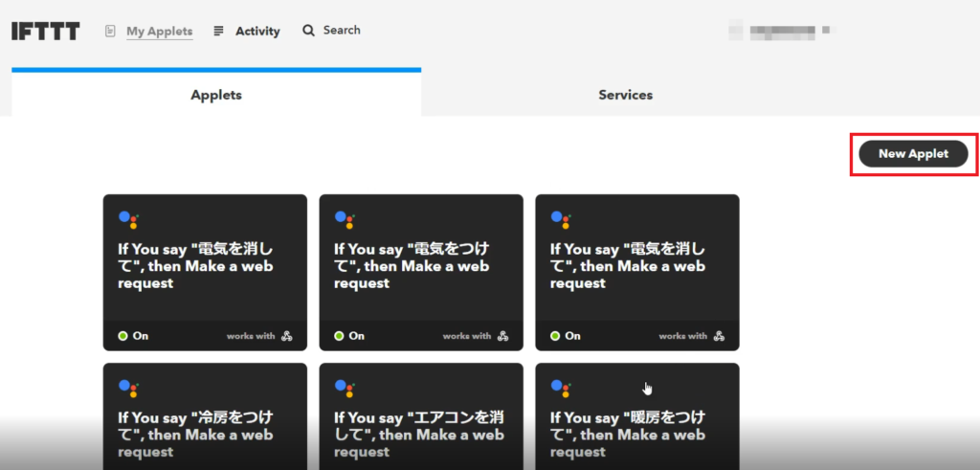The image size is (980, 470).
Task: Switch to the Services tab
Action: 626,95
